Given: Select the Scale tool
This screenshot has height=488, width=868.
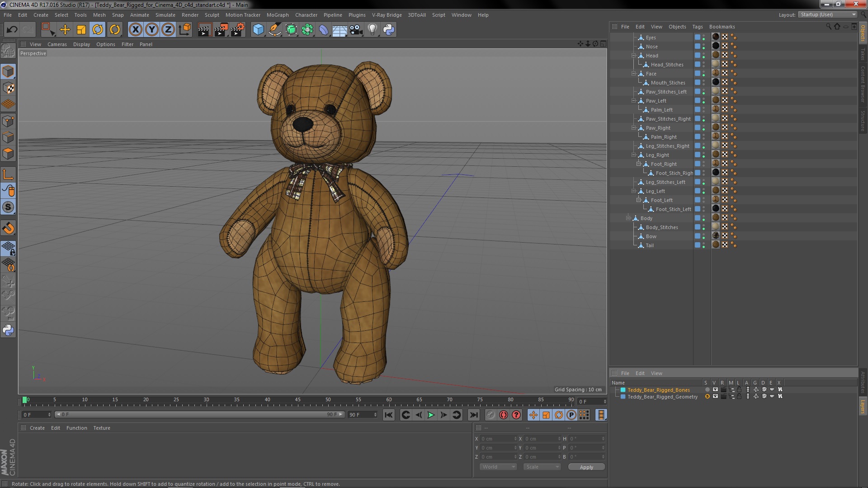Looking at the screenshot, I should pos(81,30).
